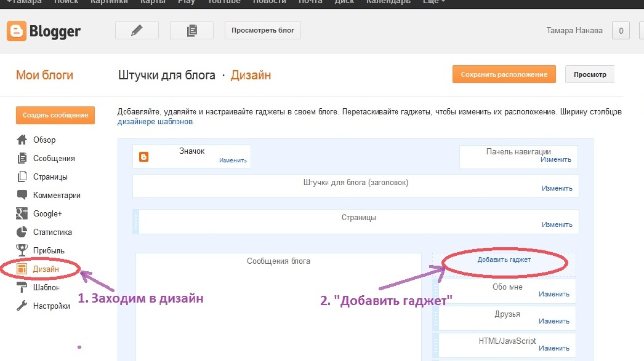Click the Шаблон paint roller icon
Image resolution: width=644 pixels, height=361 pixels.
(22, 287)
